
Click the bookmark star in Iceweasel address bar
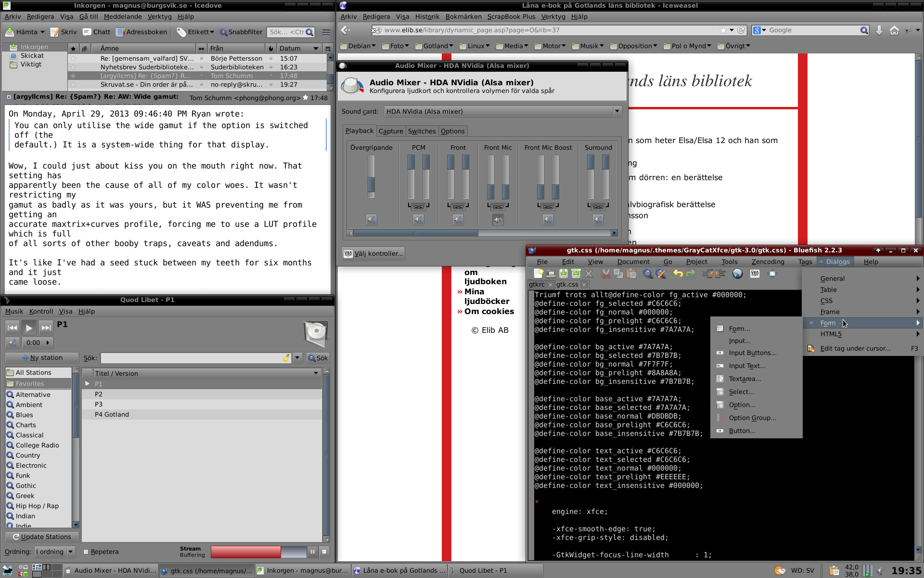pyautogui.click(x=723, y=30)
